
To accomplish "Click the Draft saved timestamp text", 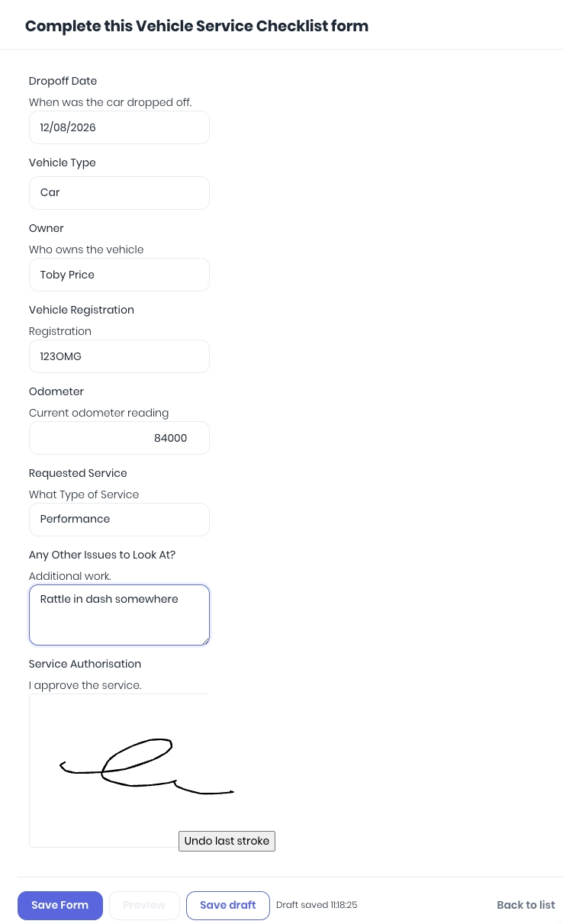I will click(317, 905).
